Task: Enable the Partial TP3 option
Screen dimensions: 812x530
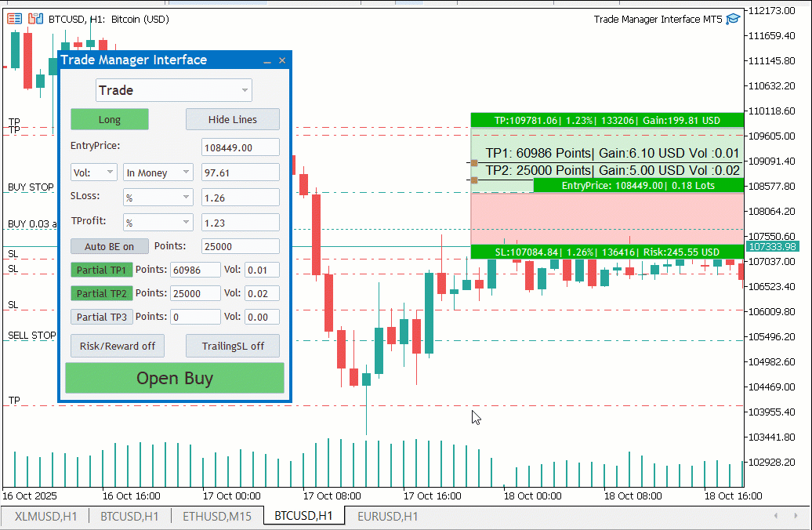Action: click(101, 317)
